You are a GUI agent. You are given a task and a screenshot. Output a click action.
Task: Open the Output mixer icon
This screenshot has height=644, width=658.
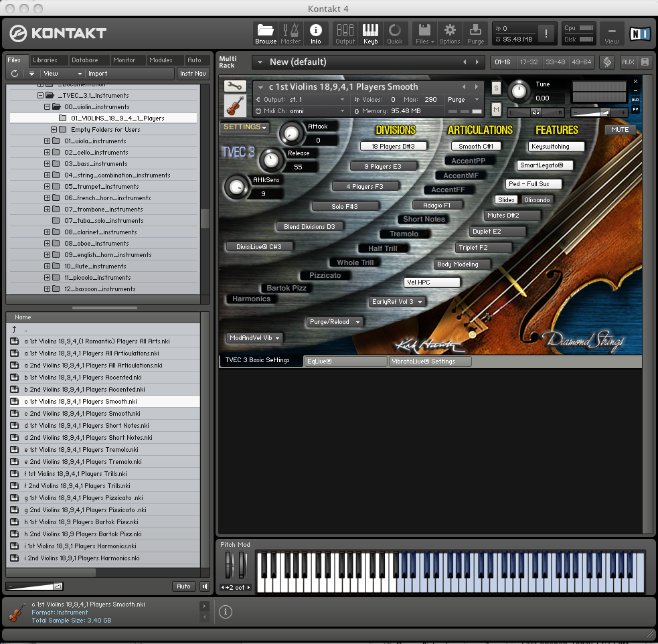click(345, 33)
